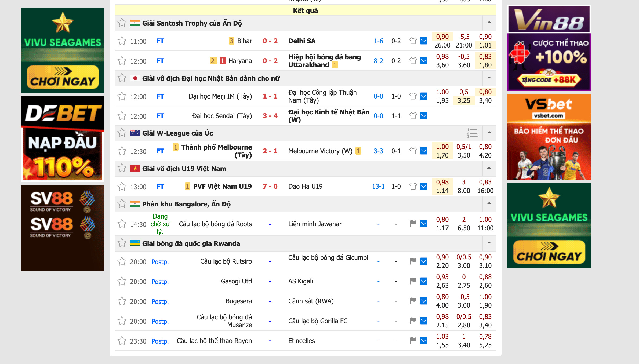Screen dimensions: 639x364
Task: Click flag icon on Roots vs Jawahar row
Action: [413, 224]
